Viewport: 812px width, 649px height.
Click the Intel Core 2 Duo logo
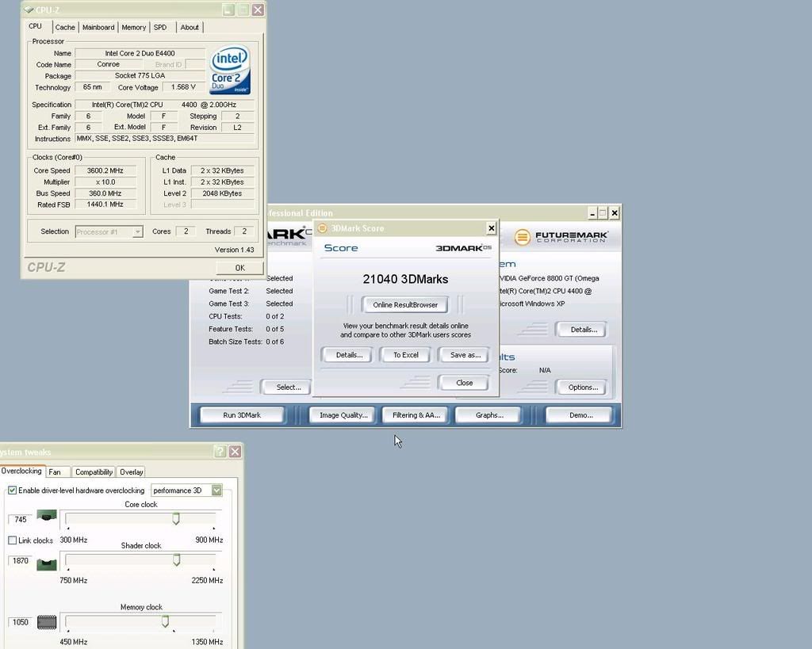[x=230, y=70]
